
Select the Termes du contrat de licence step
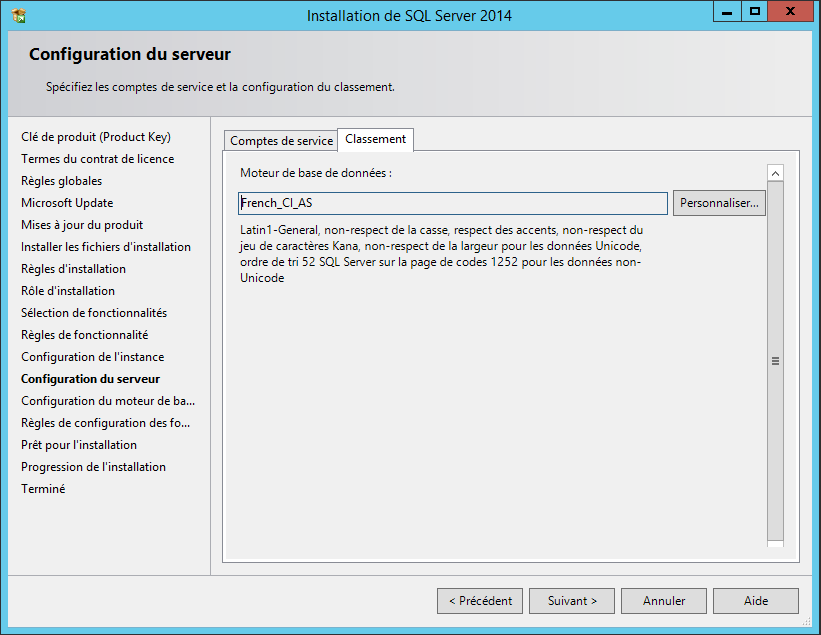coord(97,159)
